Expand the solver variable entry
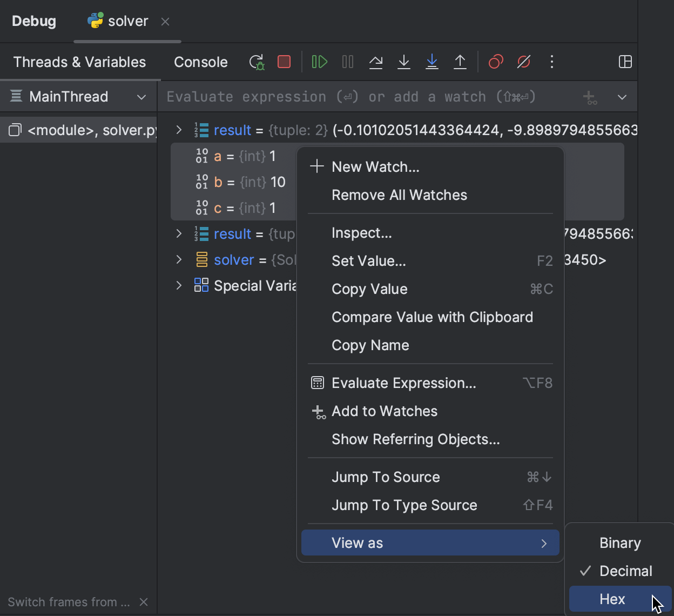 click(x=179, y=259)
